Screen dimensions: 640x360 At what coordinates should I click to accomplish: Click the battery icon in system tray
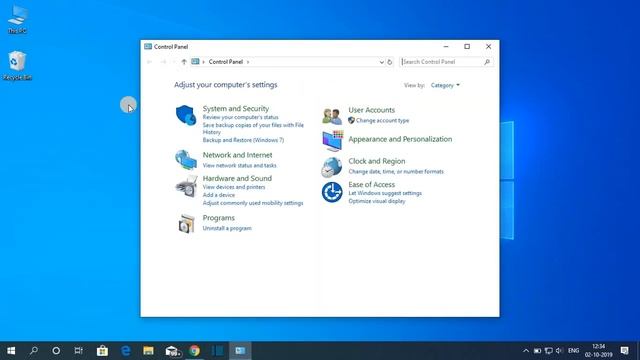(x=538, y=351)
